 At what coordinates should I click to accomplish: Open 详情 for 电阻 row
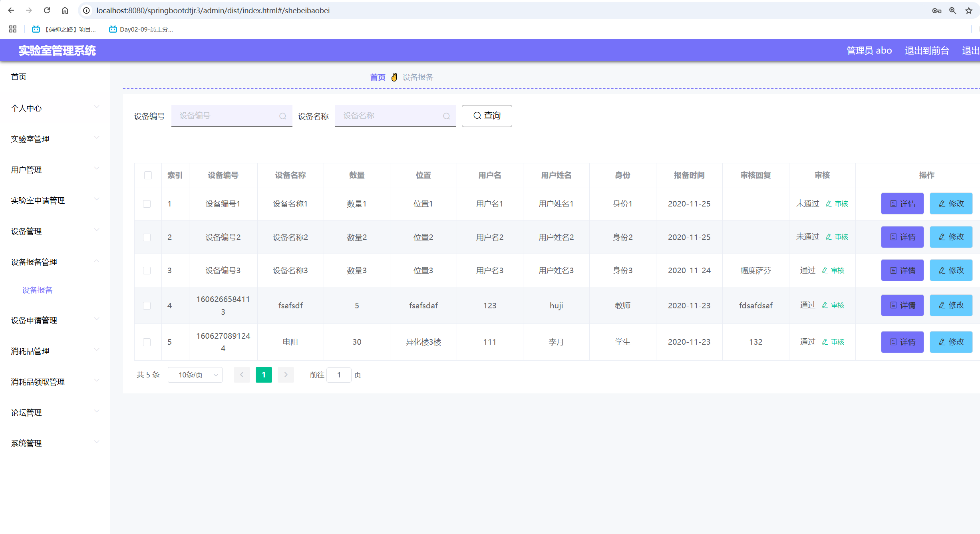(902, 342)
